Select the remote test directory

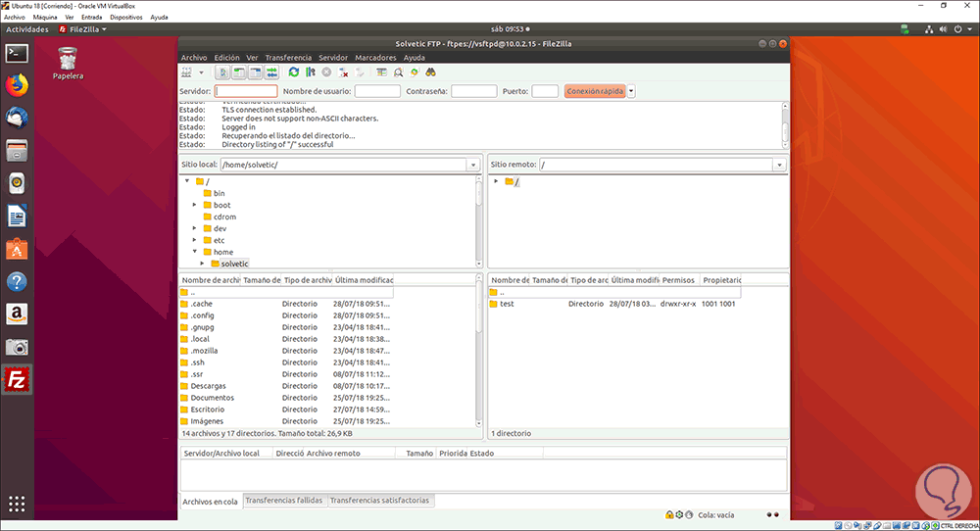(x=507, y=304)
